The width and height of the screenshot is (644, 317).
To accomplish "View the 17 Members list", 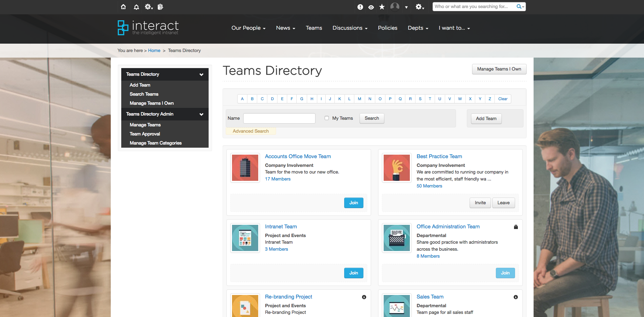I will [x=278, y=179].
